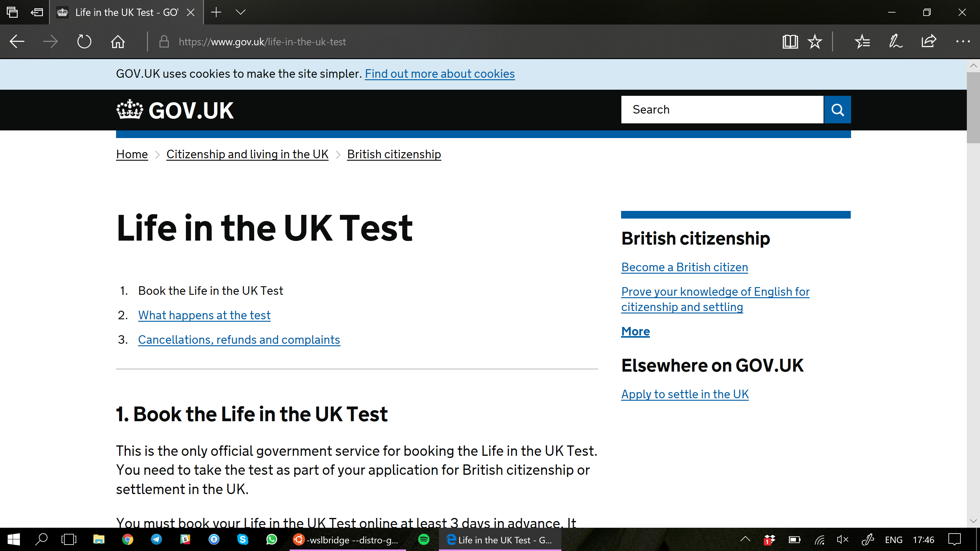
Task: Click the More link under British citizenship
Action: pyautogui.click(x=635, y=331)
